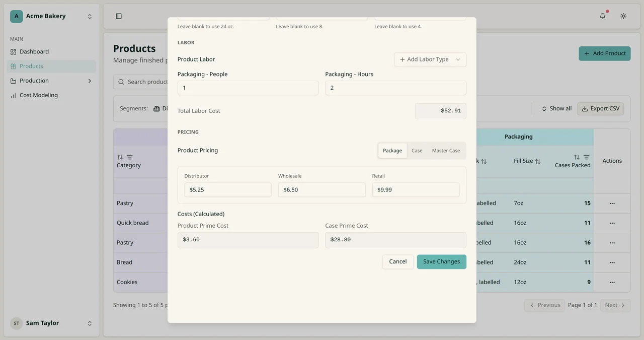The width and height of the screenshot is (644, 340).
Task: Open actions menu for 7oz row
Action: pos(612,203)
